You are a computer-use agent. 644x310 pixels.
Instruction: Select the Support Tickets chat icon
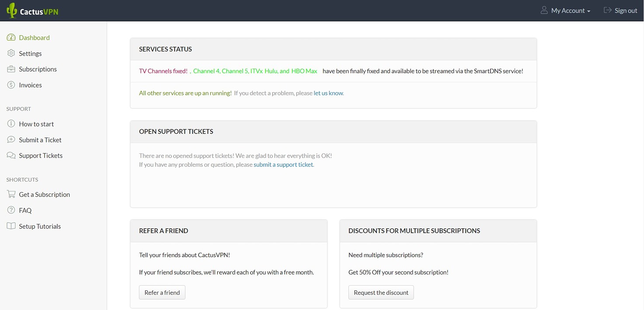click(x=10, y=155)
